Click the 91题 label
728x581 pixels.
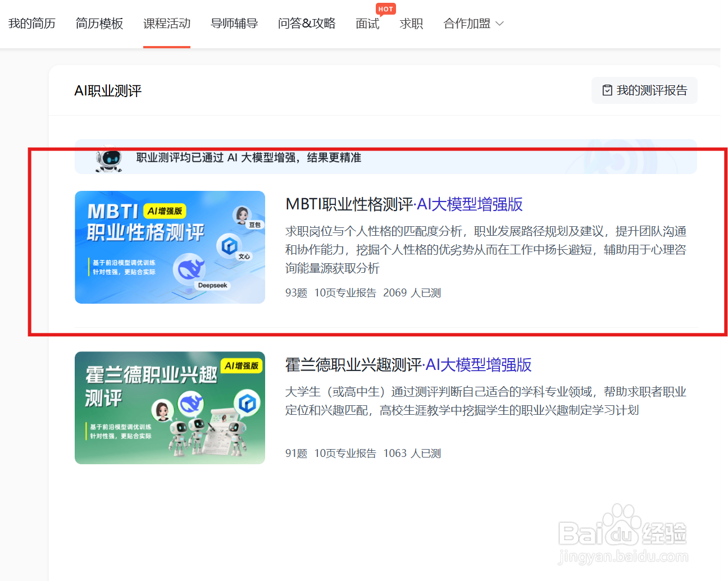pos(296,454)
